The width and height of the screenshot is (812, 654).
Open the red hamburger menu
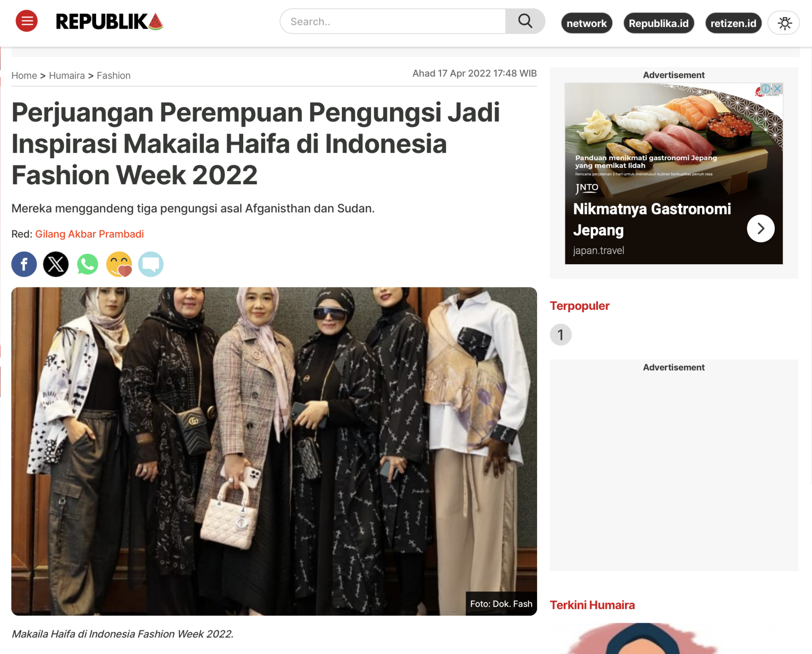[x=27, y=21]
